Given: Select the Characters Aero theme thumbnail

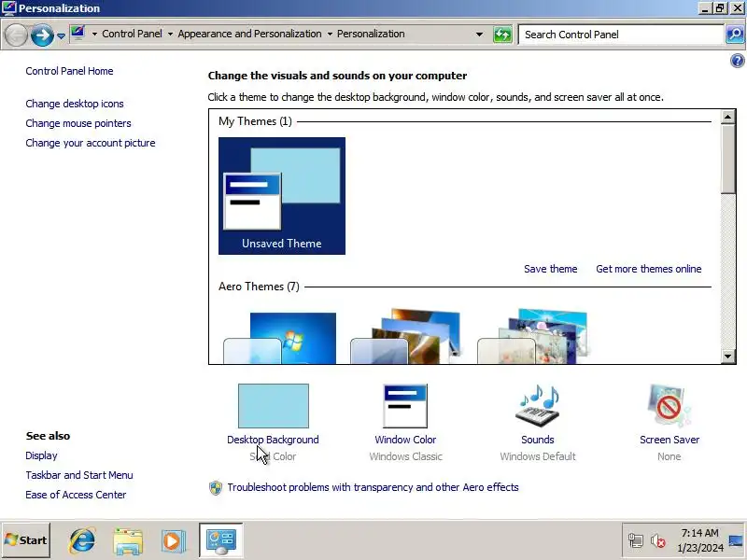Looking at the screenshot, I should pyautogui.click(x=532, y=336).
